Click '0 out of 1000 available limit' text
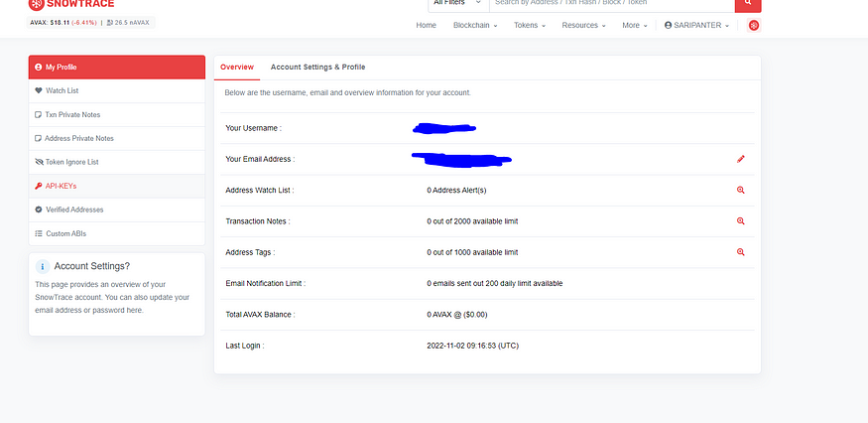Image resolution: width=868 pixels, height=423 pixels. pyautogui.click(x=473, y=253)
